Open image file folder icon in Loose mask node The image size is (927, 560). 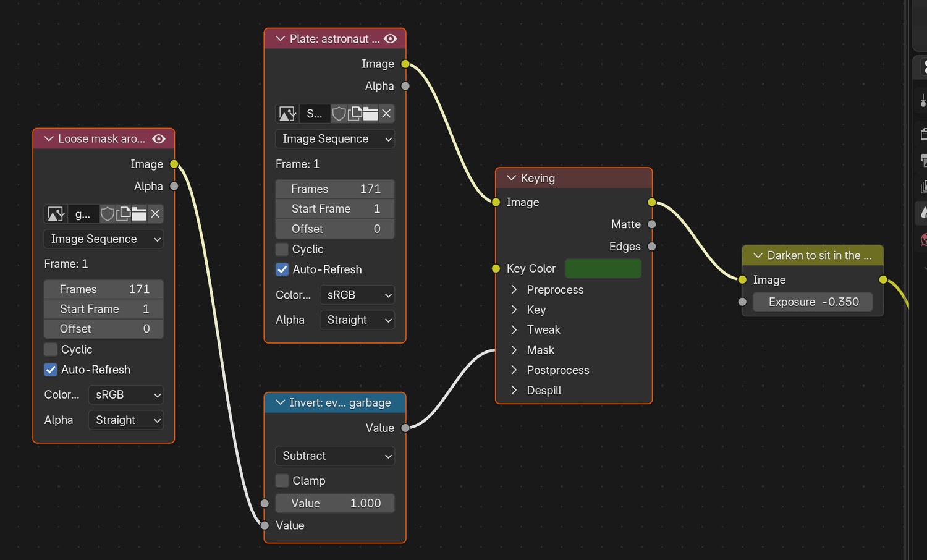point(138,214)
